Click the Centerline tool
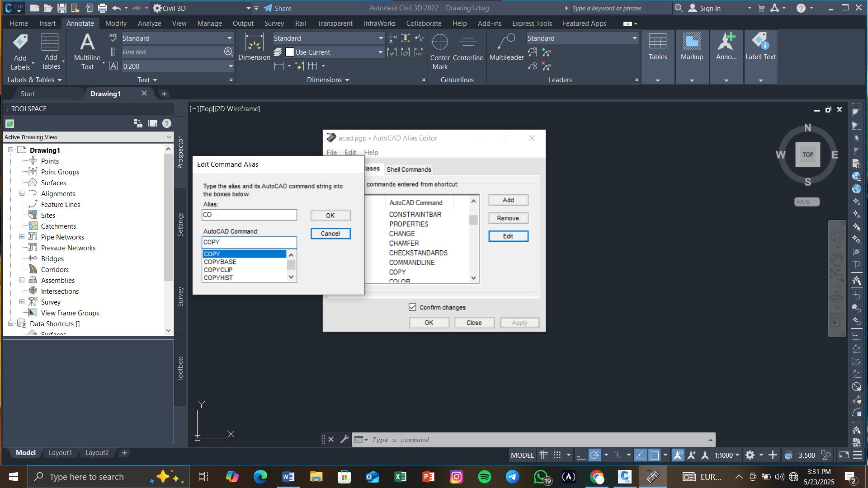 [468, 47]
